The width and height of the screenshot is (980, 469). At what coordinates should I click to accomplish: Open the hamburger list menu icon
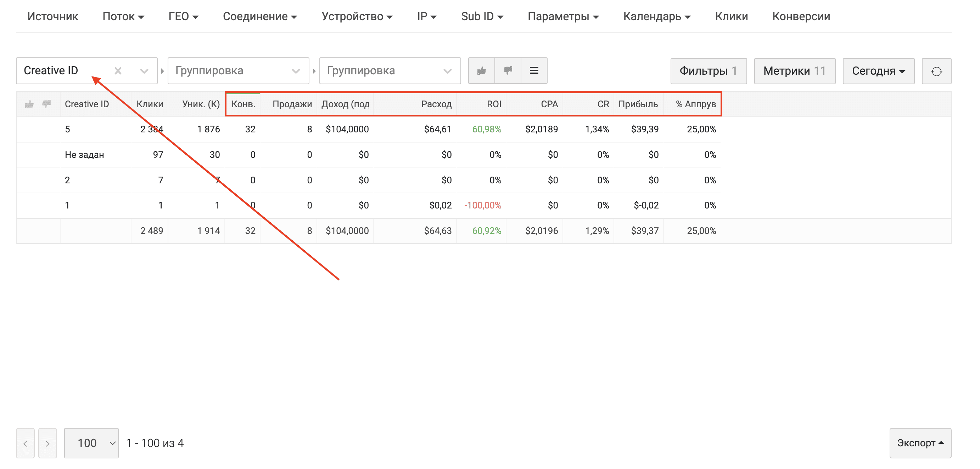534,71
